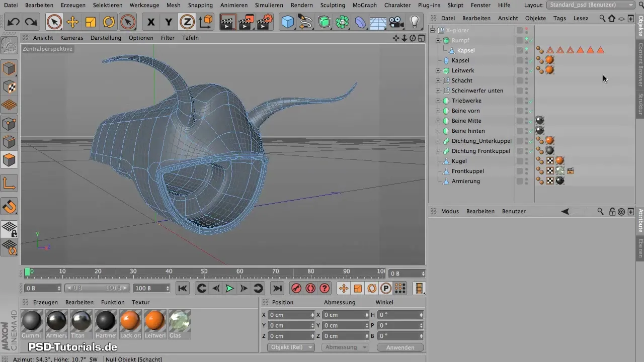This screenshot has width=644, height=362.
Task: Click the Undo arrow in the top toolbar
Action: [x=14, y=22]
